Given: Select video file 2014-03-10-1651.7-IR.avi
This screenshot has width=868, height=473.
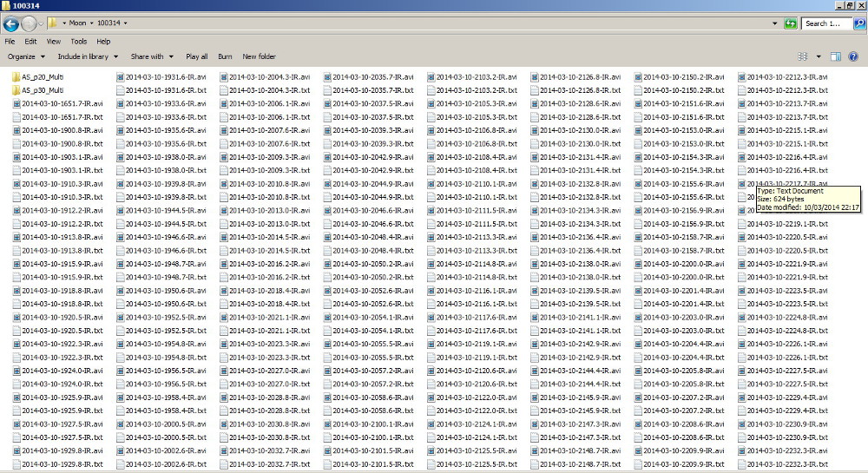Looking at the screenshot, I should 61,103.
